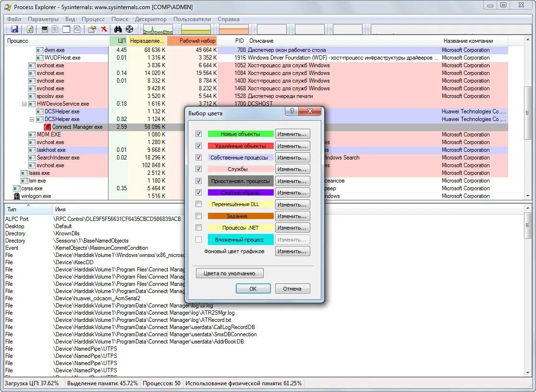Click the dwm.exe process icon
This screenshot has height=392, width=536.
point(40,50)
